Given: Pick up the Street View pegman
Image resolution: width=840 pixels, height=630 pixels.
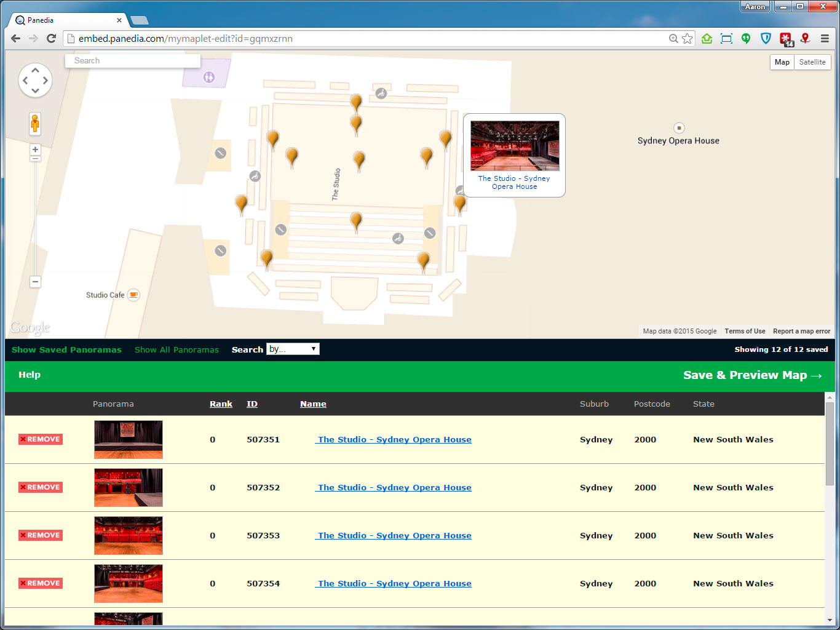Looking at the screenshot, I should tap(35, 124).
